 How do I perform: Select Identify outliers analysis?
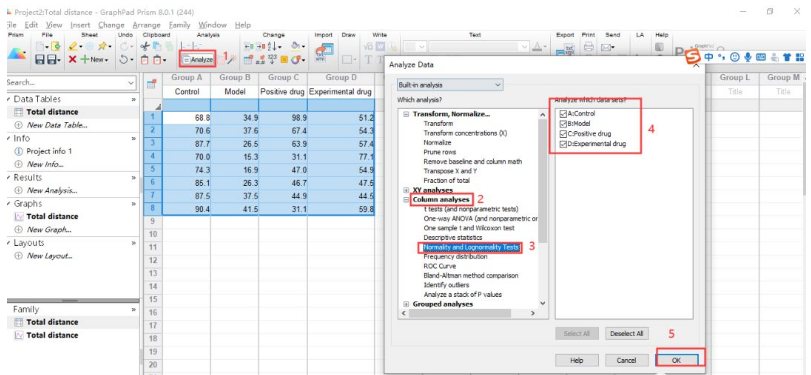coord(446,285)
